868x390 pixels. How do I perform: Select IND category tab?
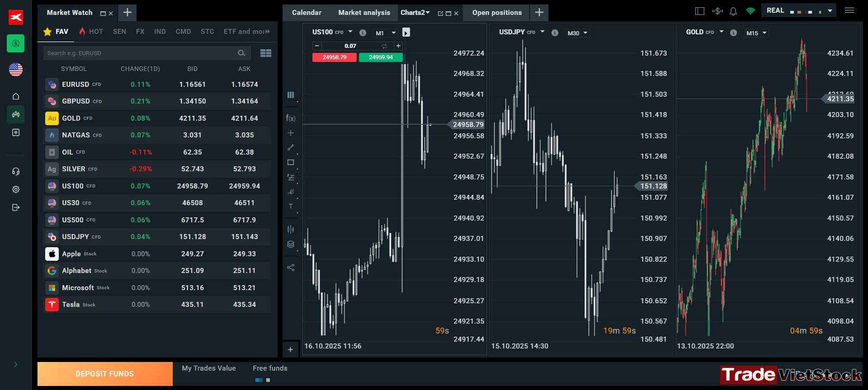tap(160, 32)
